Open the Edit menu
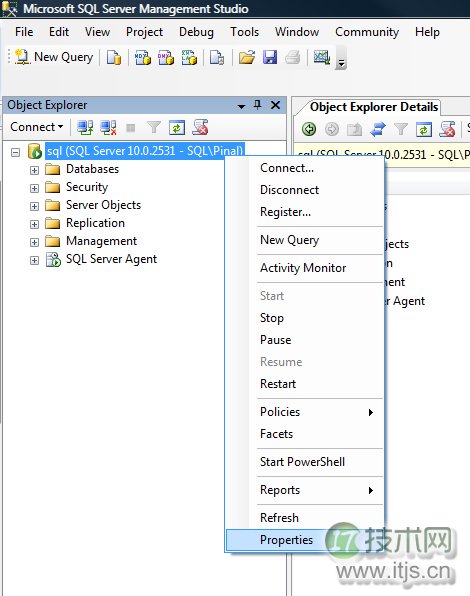The height and width of the screenshot is (596, 470). click(59, 32)
